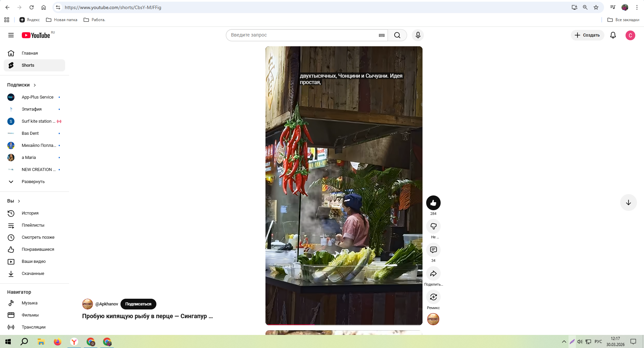This screenshot has width=644, height=348.
Task: Go to the next Short with down arrow
Action: (628, 202)
